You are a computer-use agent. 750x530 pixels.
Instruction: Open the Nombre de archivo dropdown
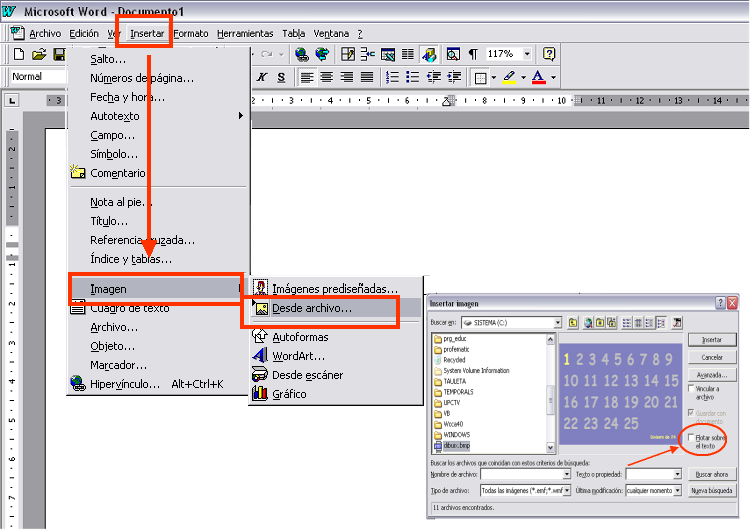(x=567, y=474)
